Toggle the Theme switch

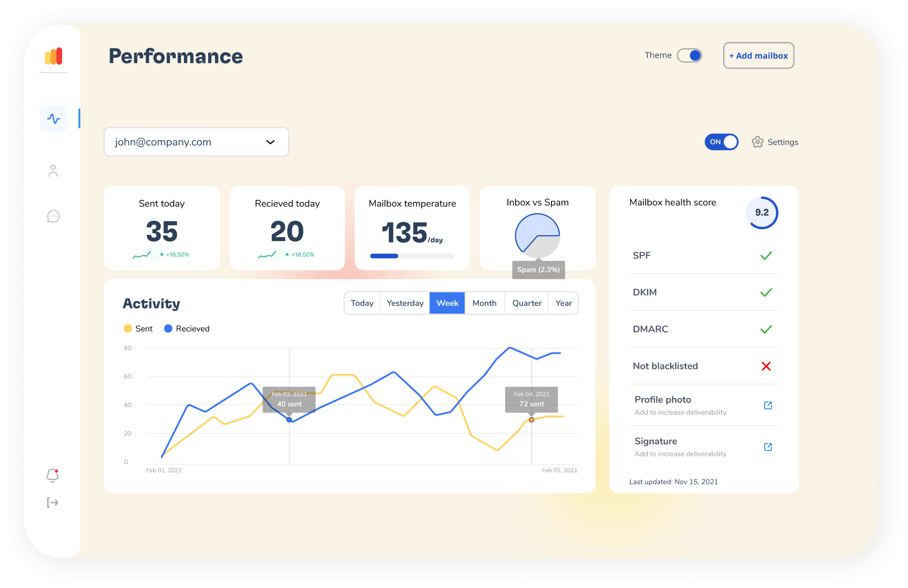click(689, 56)
